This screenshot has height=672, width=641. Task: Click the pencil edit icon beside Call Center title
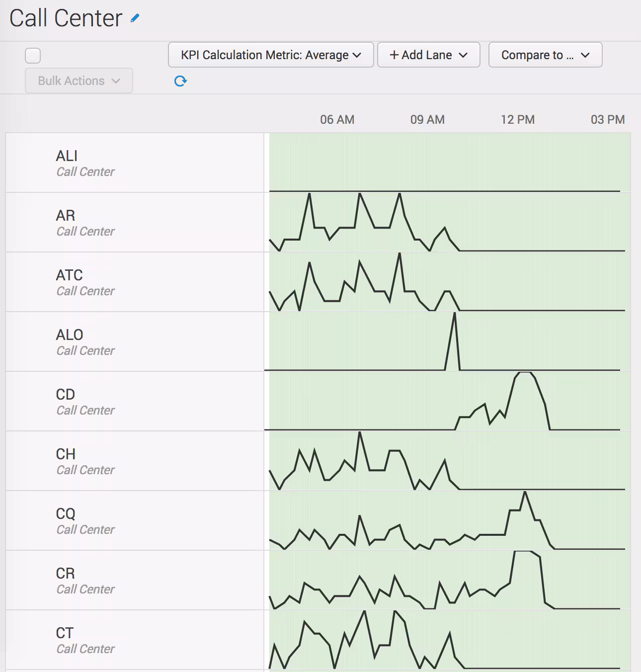pos(135,18)
